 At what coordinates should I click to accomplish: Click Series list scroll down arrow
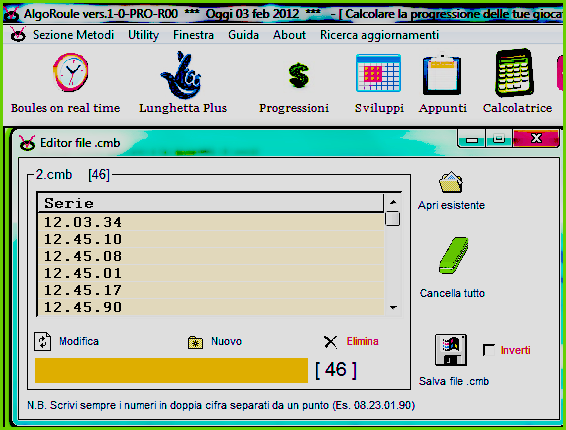(393, 308)
